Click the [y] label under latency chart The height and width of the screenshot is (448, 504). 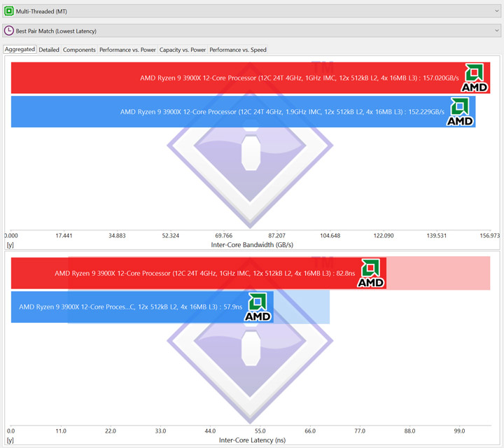point(10,440)
